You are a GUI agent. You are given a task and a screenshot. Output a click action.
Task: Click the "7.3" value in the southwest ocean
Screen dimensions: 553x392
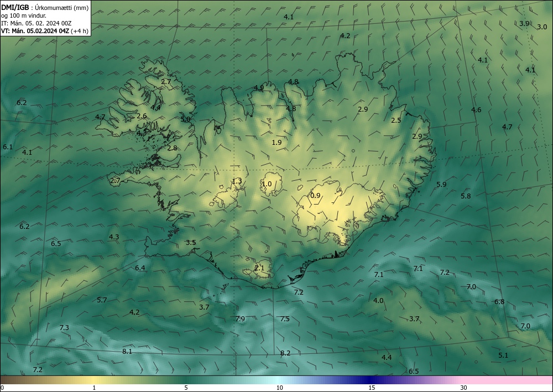click(64, 327)
